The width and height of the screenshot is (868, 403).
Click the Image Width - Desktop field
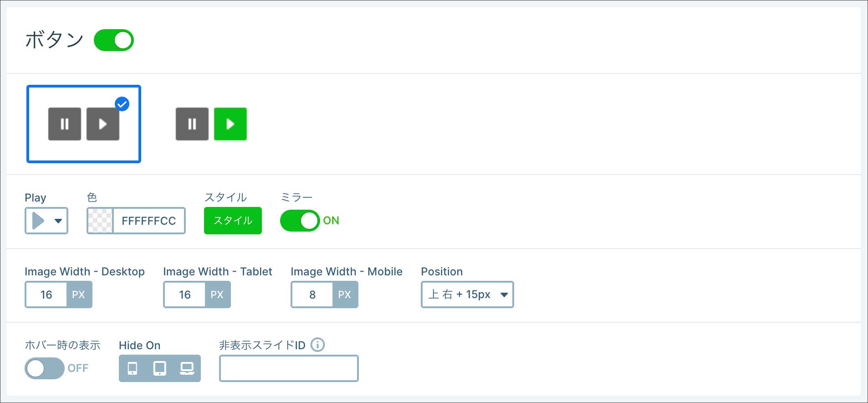click(x=46, y=294)
